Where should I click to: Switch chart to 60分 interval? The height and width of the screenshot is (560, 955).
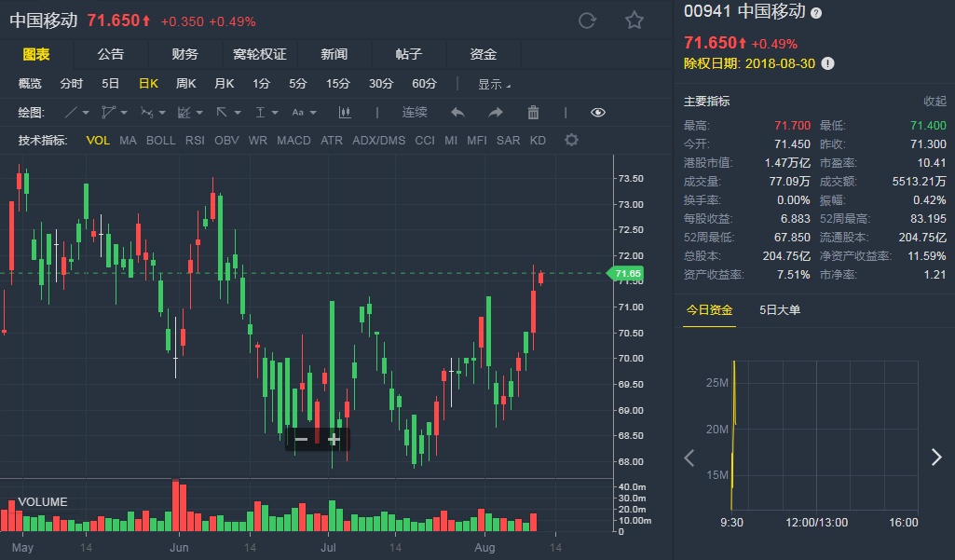[425, 84]
